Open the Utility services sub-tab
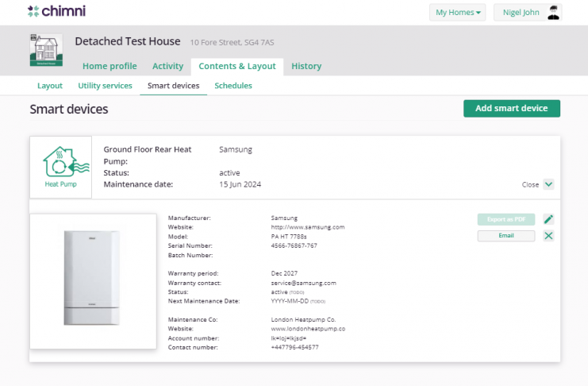The height and width of the screenshot is (386, 588). tap(105, 86)
